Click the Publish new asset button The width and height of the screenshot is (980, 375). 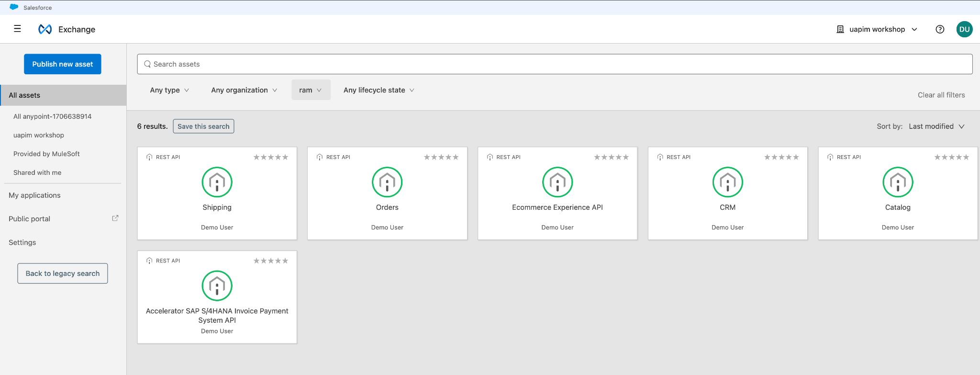tap(63, 64)
